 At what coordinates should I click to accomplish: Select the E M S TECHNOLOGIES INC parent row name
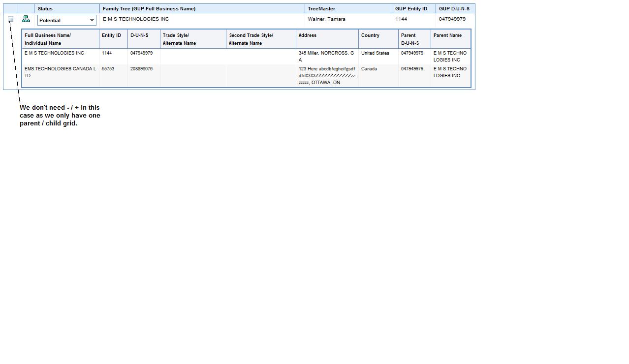tap(136, 19)
